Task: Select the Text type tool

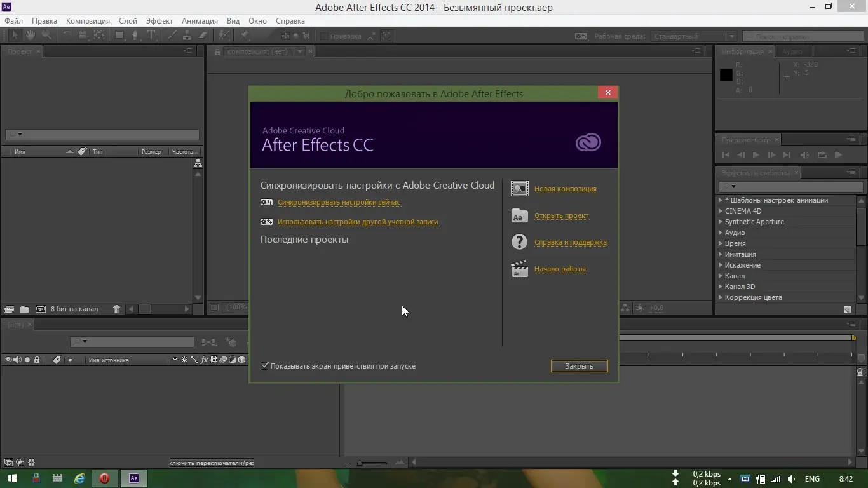Action: 151,36
